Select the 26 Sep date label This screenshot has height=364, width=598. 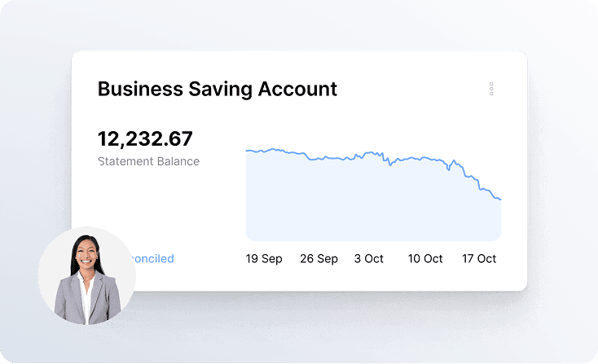(x=319, y=258)
